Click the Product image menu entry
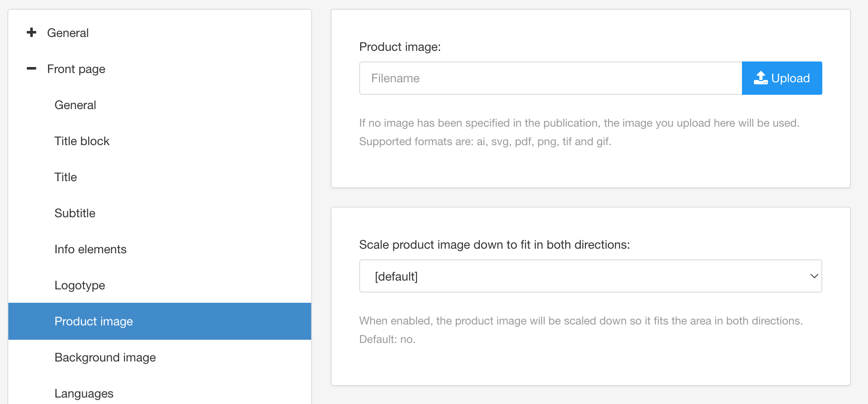Viewport: 868px width, 404px height. tap(94, 321)
